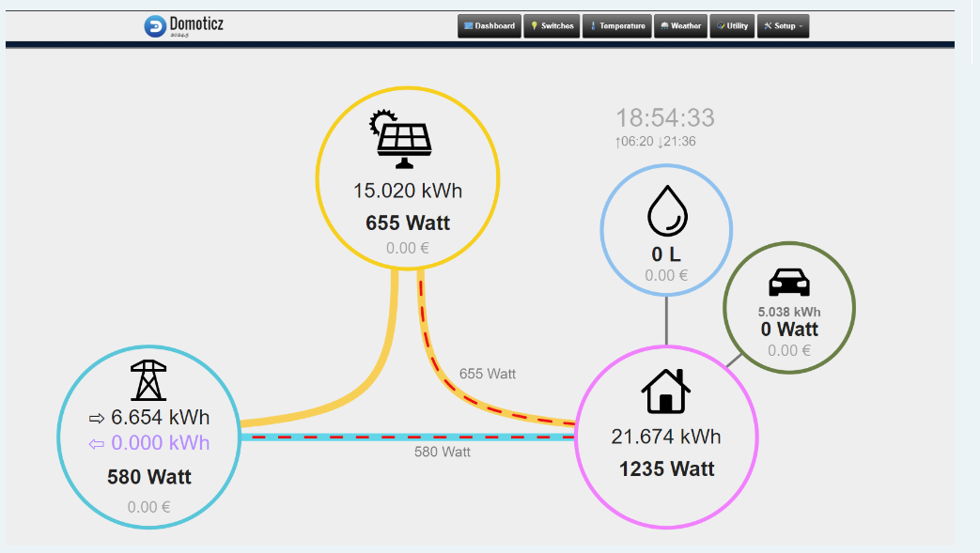Expand the Setup dropdown menu

[783, 26]
